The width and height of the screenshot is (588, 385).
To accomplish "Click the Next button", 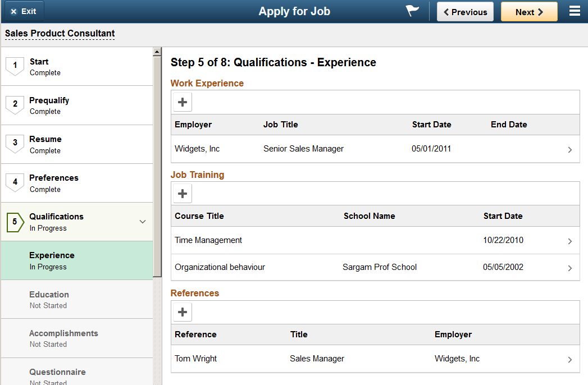I will pos(529,12).
